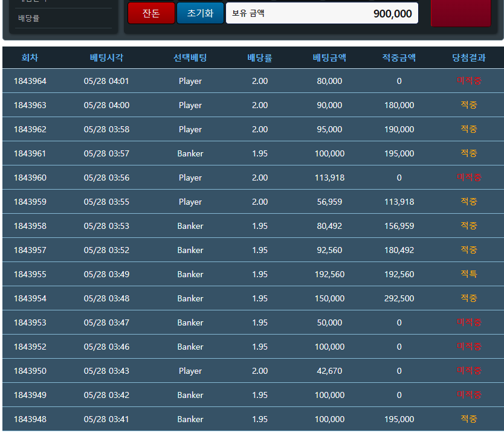The height and width of the screenshot is (433, 504).
Task: Select round number 1843949
Action: [x=30, y=395]
